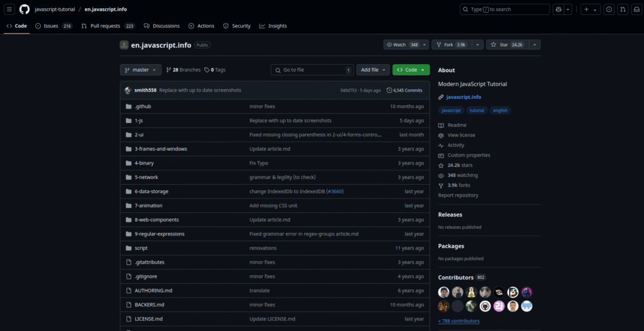Open the 3-frames-and-windows folder
Image resolution: width=644 pixels, height=331 pixels.
[x=161, y=149]
